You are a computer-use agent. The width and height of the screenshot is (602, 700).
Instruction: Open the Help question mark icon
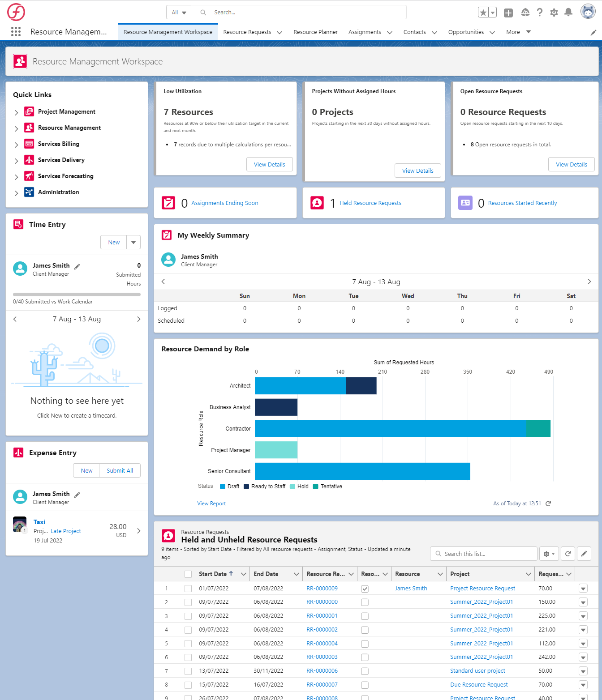pos(540,13)
